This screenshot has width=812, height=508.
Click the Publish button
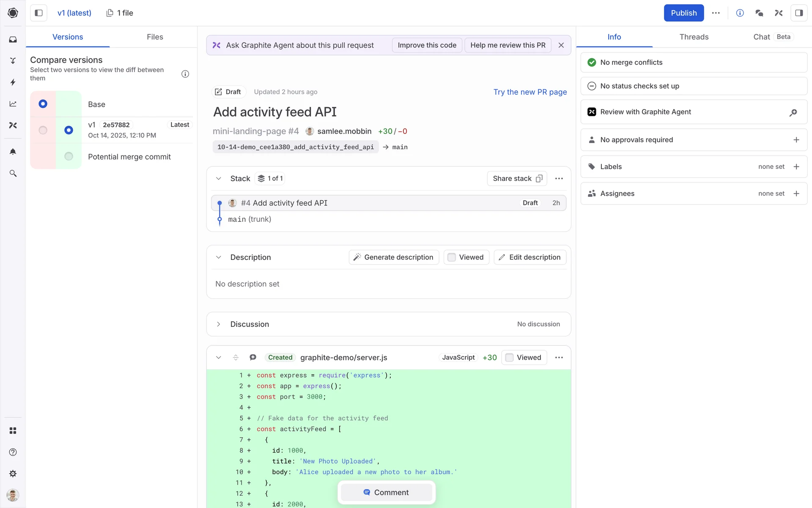[x=683, y=13]
